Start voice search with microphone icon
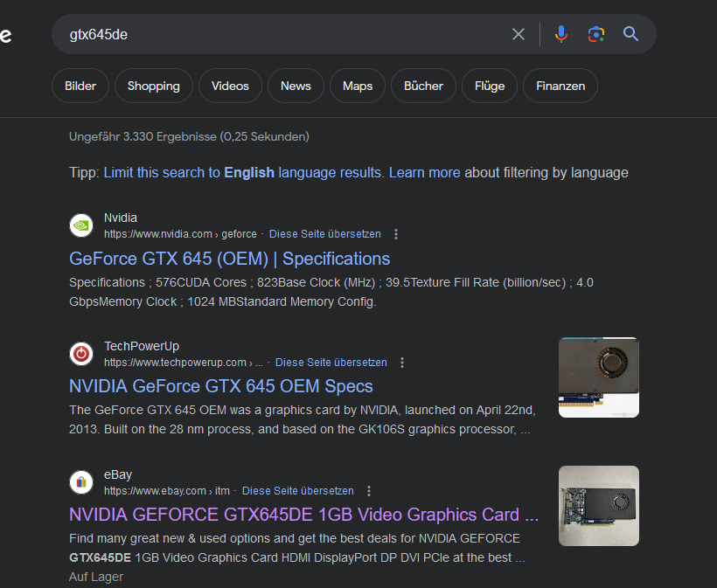Viewport: 717px width, 588px height. click(x=561, y=34)
